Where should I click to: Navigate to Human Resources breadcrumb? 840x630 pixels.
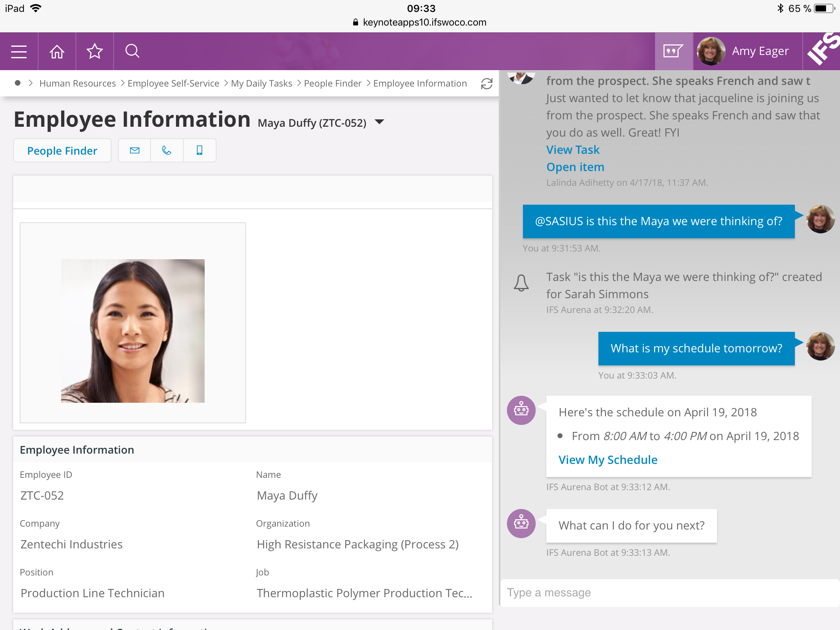click(x=78, y=84)
